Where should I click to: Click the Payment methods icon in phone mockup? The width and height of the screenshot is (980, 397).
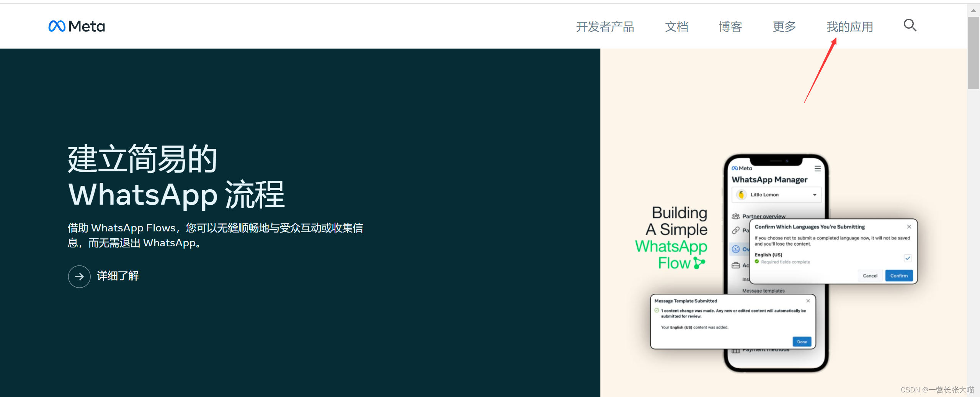pyautogui.click(x=736, y=351)
